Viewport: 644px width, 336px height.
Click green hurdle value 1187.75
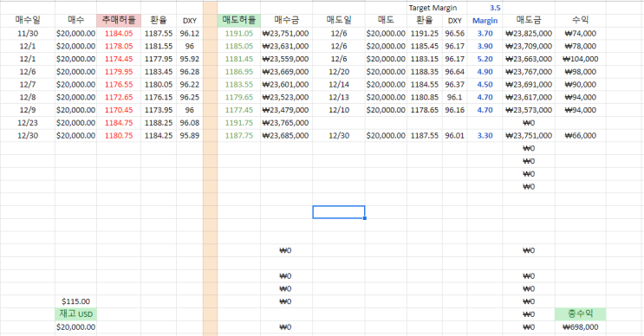click(x=238, y=135)
